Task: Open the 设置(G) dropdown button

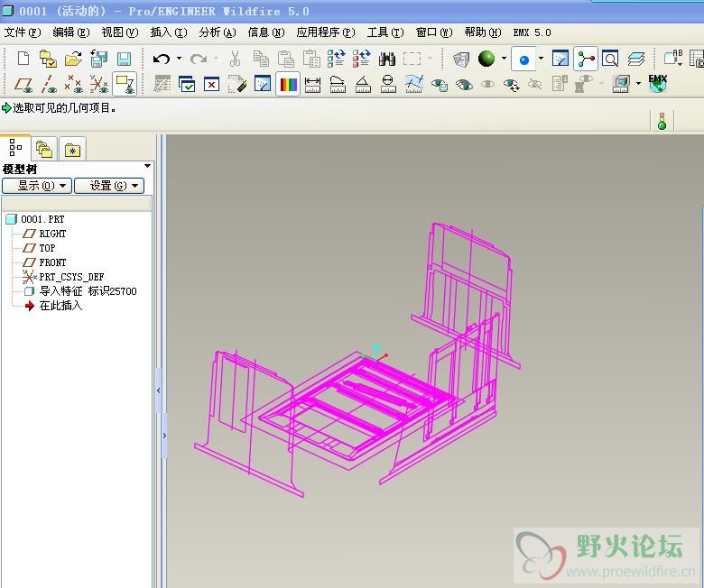Action: click(109, 186)
